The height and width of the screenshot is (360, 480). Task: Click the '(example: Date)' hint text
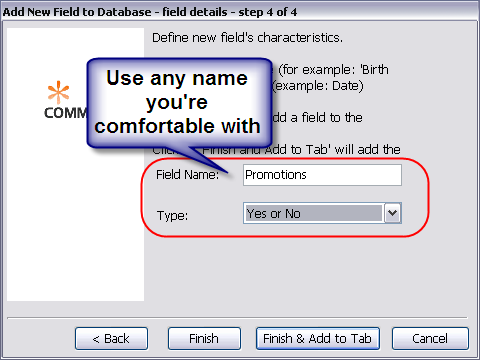(x=318, y=86)
